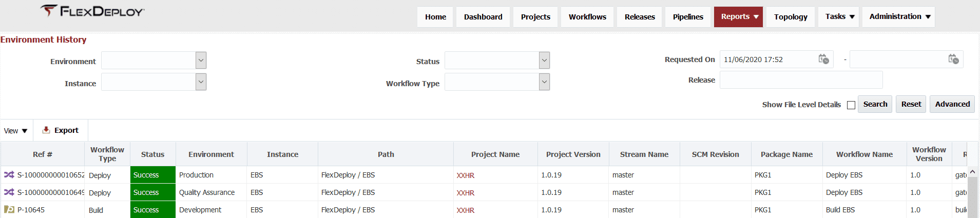Open the Dashboard tab
The width and height of the screenshot is (980, 218).
[483, 17]
